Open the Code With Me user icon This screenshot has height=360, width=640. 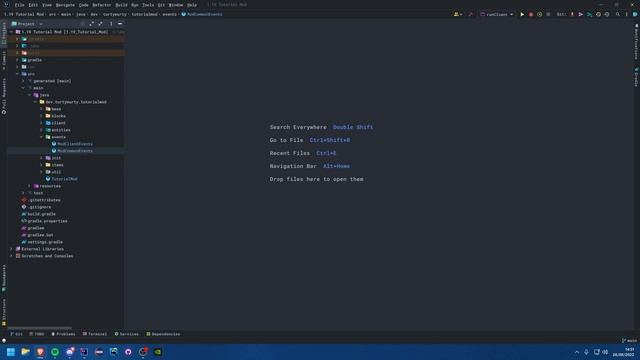[x=458, y=14]
